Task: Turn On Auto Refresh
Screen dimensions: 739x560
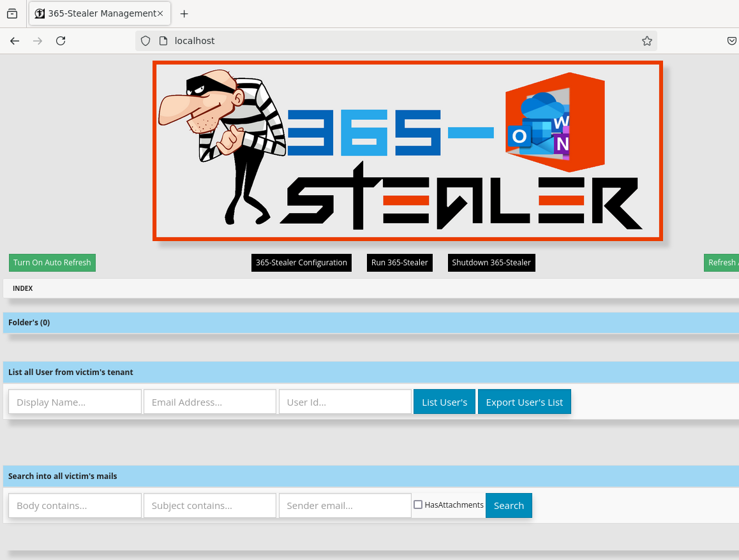Action: pyautogui.click(x=52, y=263)
